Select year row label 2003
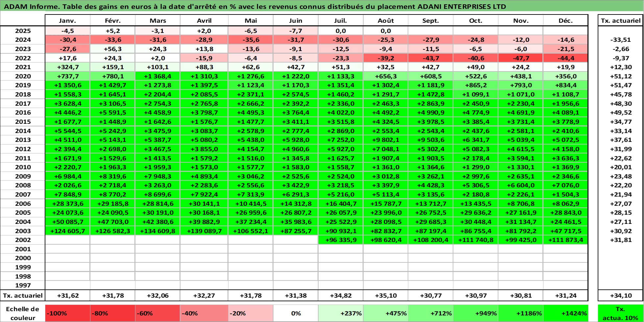Screen dimensions: 644x322 pyautogui.click(x=23, y=231)
